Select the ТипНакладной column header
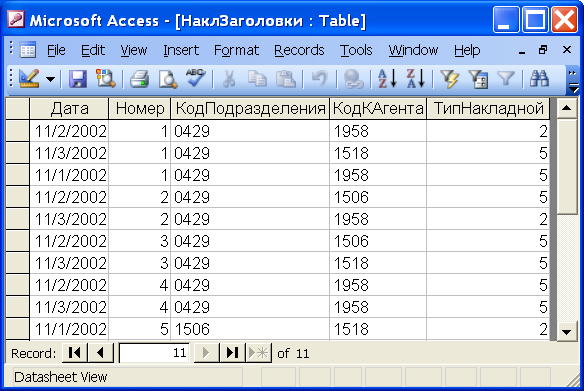Viewport: 584px width, 391px height. tap(488, 108)
